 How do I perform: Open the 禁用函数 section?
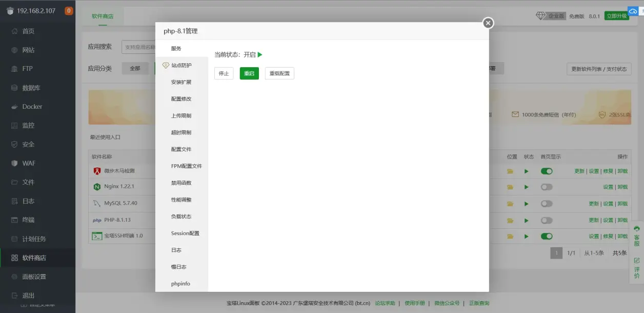pos(182,183)
